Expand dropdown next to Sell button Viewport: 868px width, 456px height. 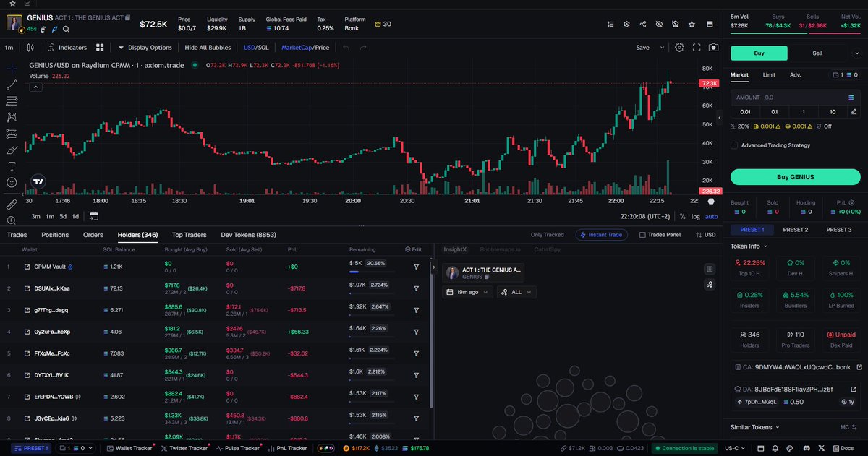pyautogui.click(x=856, y=53)
